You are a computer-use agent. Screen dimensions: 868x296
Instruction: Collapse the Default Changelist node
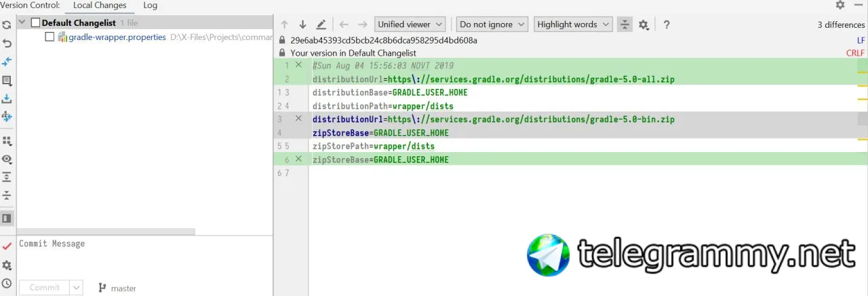[x=22, y=22]
